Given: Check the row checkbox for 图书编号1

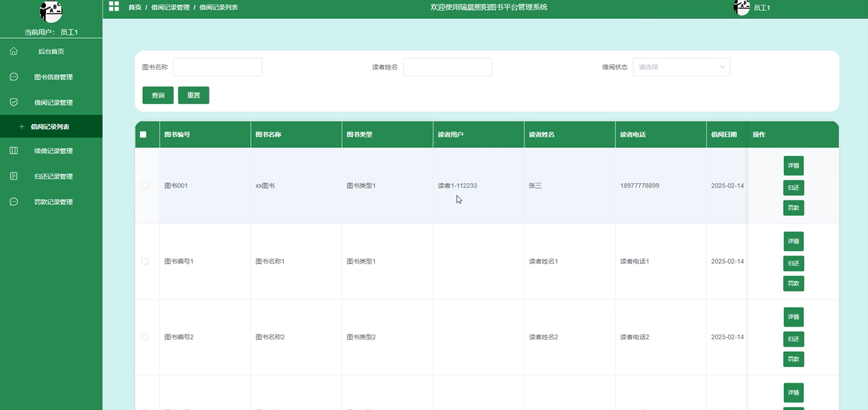Looking at the screenshot, I should (145, 261).
